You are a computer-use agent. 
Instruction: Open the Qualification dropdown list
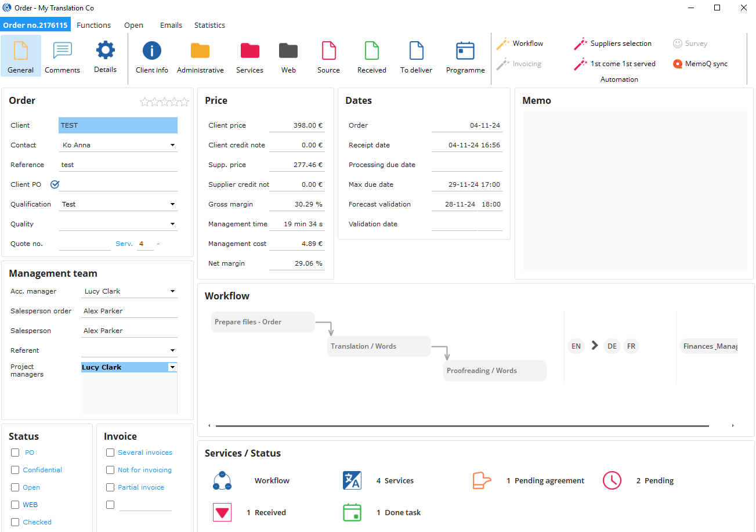[172, 204]
